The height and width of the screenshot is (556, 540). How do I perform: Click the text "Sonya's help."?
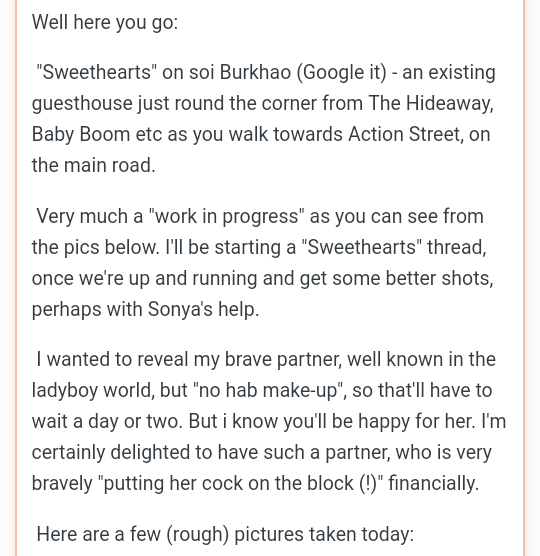click(x=204, y=309)
